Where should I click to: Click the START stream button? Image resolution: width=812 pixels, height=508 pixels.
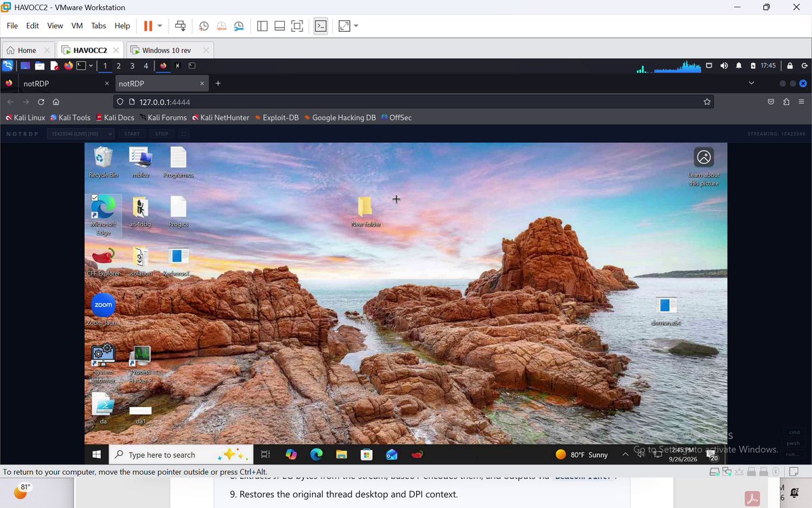click(x=132, y=133)
